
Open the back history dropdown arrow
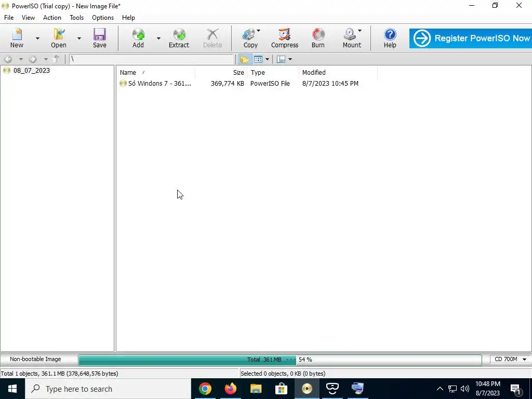(21, 59)
